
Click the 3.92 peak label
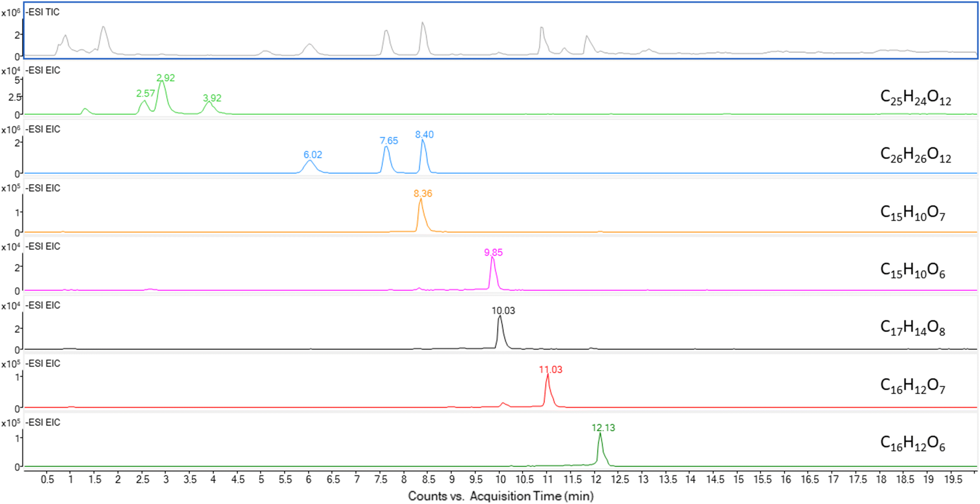[212, 98]
